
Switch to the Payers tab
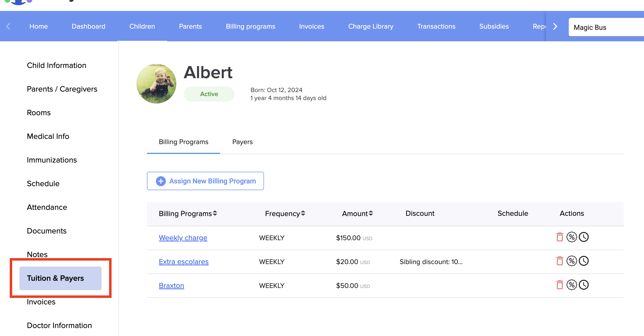click(x=242, y=142)
